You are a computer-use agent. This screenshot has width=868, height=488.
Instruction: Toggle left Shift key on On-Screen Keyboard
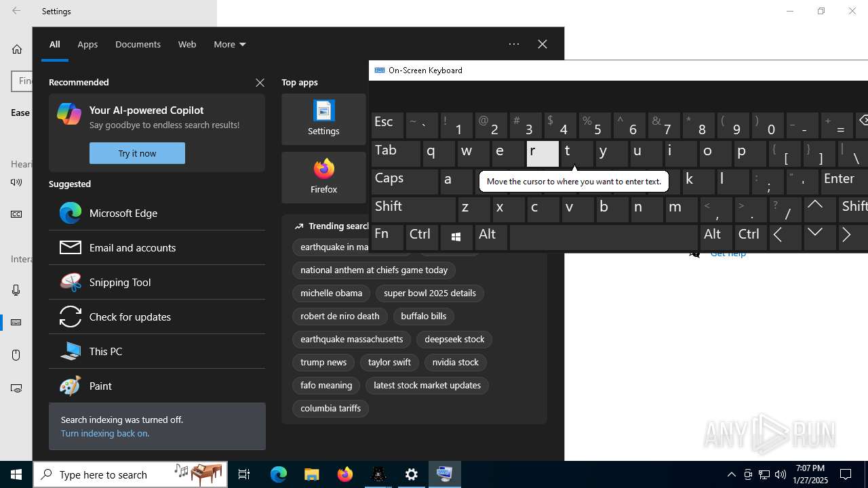coord(414,209)
